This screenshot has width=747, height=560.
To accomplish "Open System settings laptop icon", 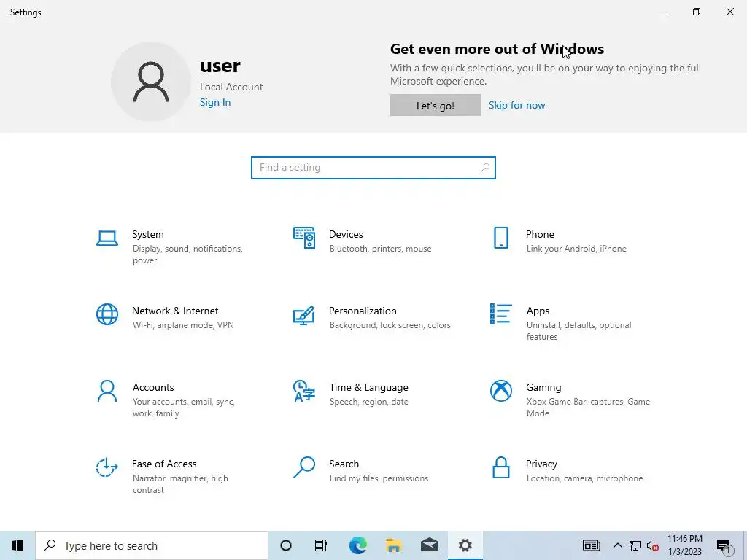I will coord(107,238).
